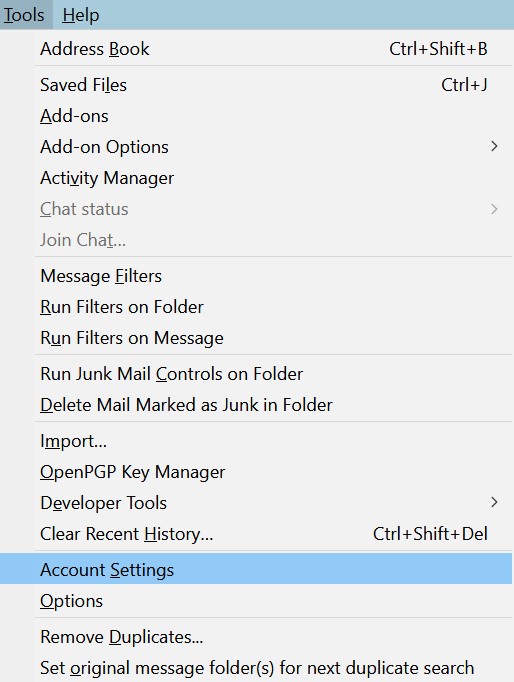Select Clear Recent History...
Image resolution: width=514 pixels, height=682 pixels.
(x=257, y=534)
